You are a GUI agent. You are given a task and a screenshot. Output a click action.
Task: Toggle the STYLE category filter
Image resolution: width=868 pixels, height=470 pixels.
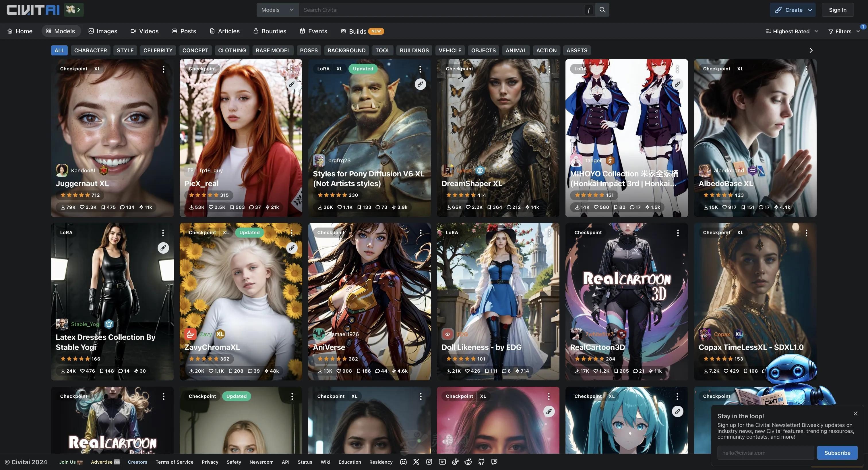point(125,50)
